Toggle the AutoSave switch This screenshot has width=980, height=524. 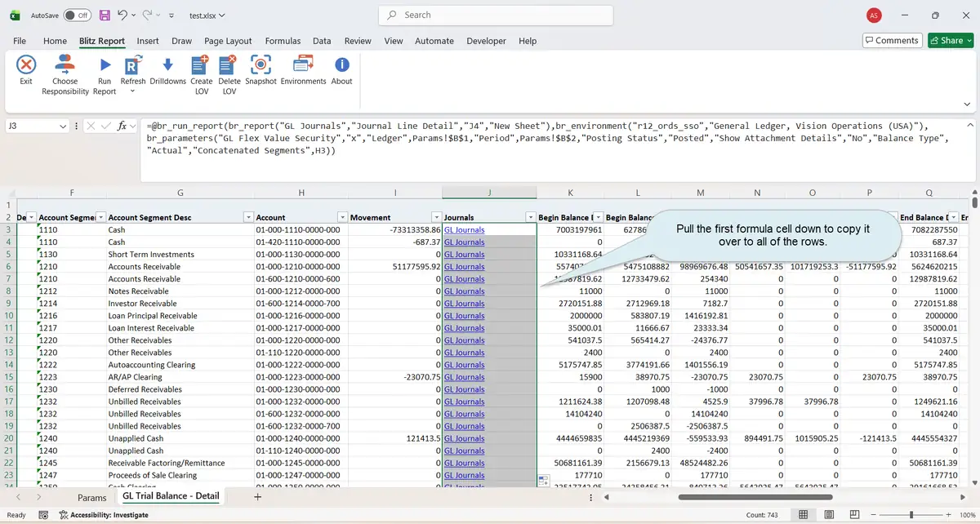(x=77, y=15)
